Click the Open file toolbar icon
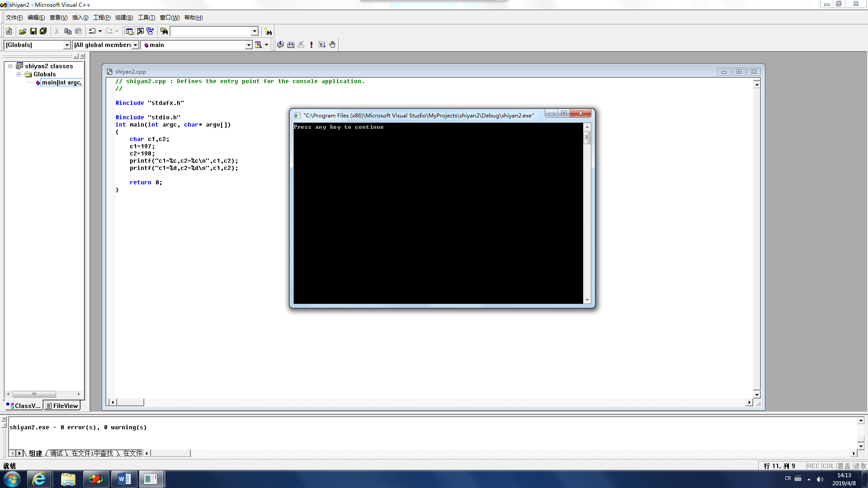This screenshot has width=868, height=488. tap(23, 31)
